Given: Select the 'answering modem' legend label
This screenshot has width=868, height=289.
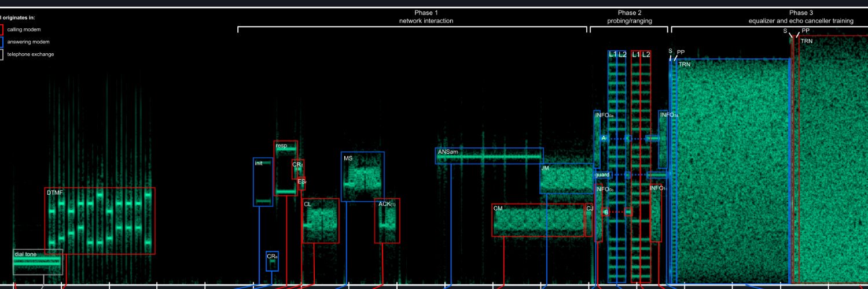Looking at the screenshot, I should [x=28, y=42].
